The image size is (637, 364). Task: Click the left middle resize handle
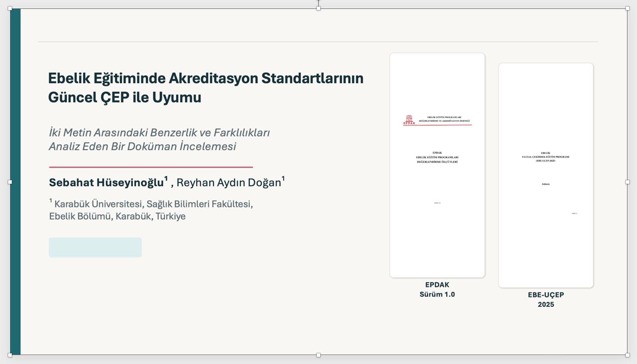(10, 182)
